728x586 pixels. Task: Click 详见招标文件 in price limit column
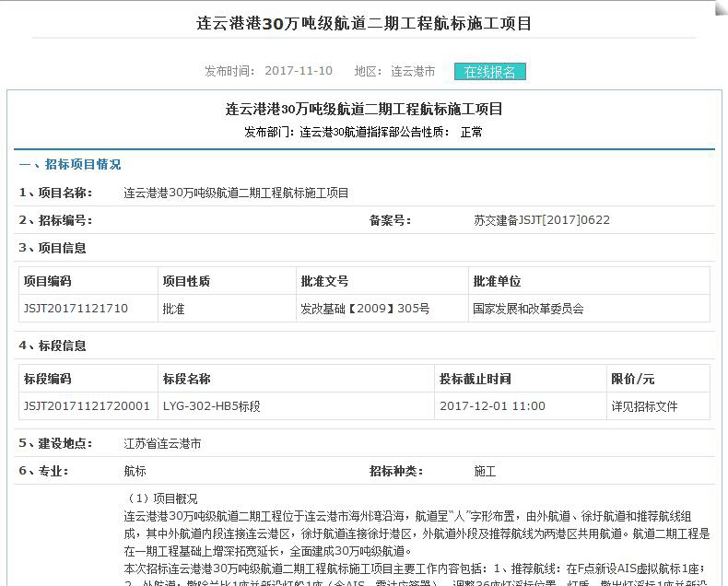644,406
